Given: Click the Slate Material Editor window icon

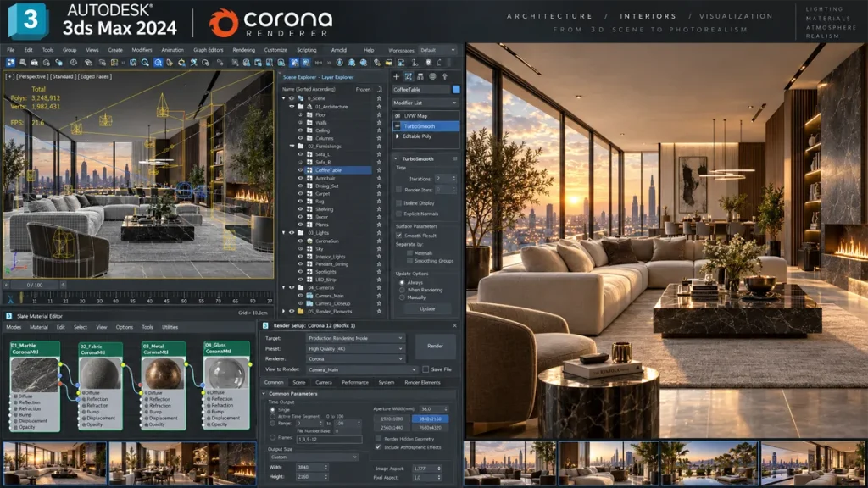Looking at the screenshot, I should 8,316.
